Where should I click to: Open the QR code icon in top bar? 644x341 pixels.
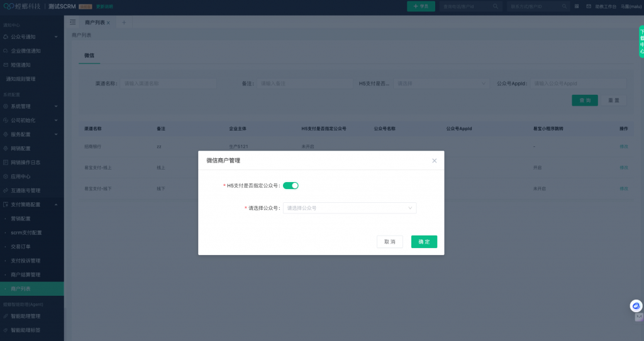coord(577,6)
